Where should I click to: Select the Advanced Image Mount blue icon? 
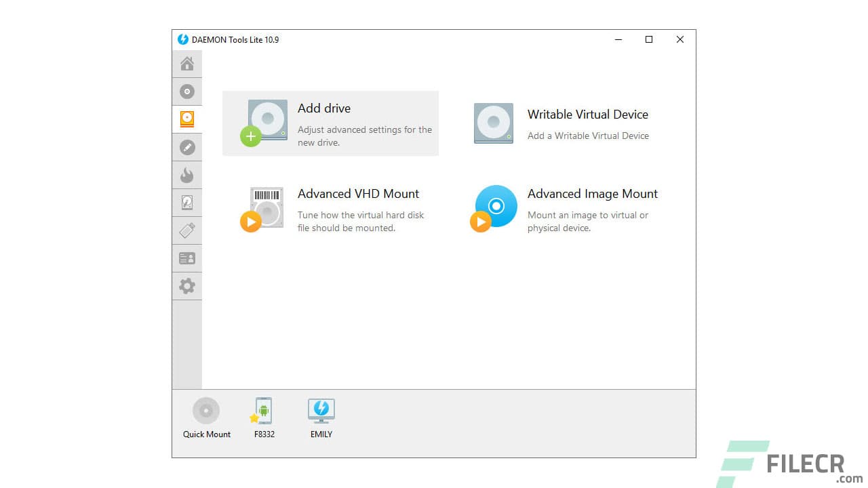point(496,207)
